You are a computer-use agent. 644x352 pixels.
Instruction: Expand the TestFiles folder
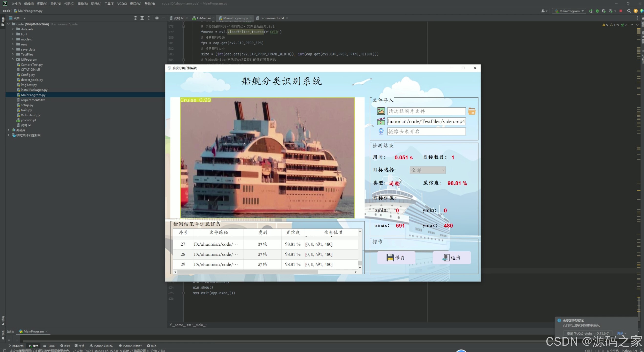[13, 54]
